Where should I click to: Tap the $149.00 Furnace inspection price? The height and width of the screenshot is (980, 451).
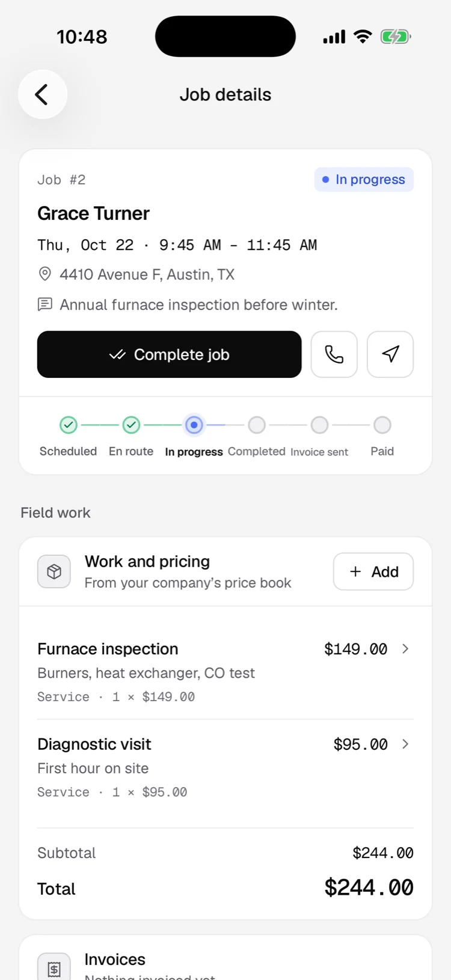[x=355, y=649]
